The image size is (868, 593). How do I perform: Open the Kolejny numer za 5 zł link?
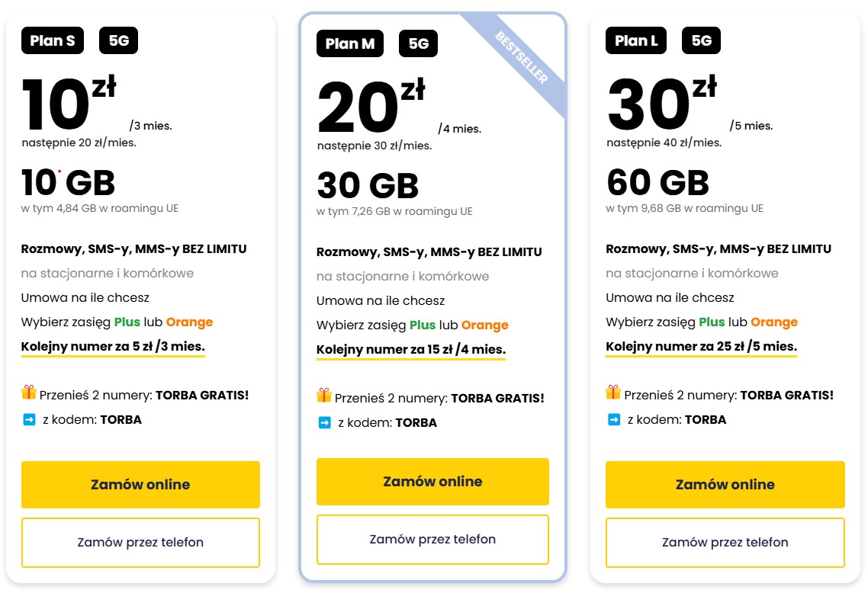click(x=113, y=347)
